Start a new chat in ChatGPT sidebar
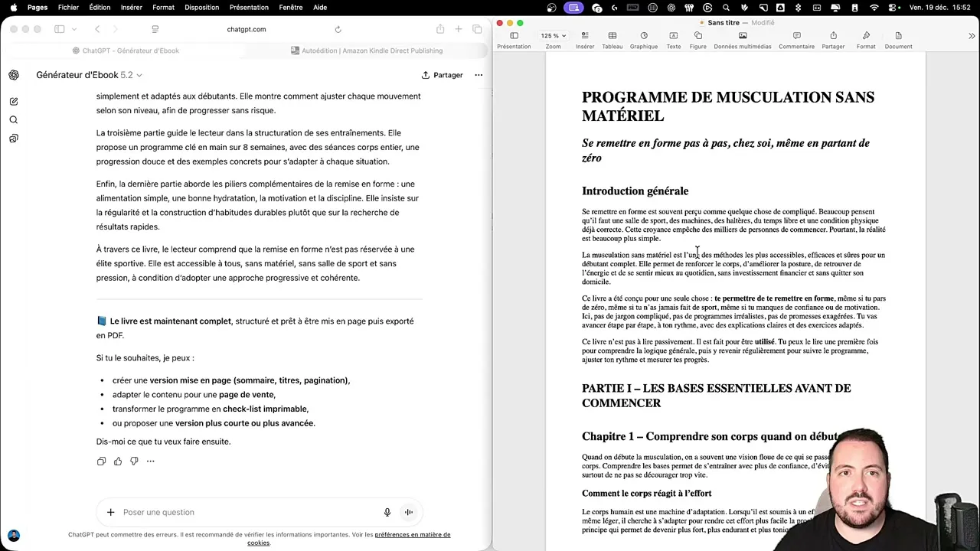The width and height of the screenshot is (980, 551). pyautogui.click(x=13, y=101)
